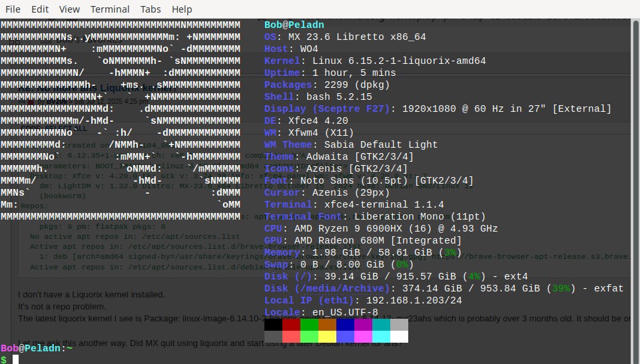The height and width of the screenshot is (364, 640).
Task: Click the dark green color block
Action: coord(310,325)
